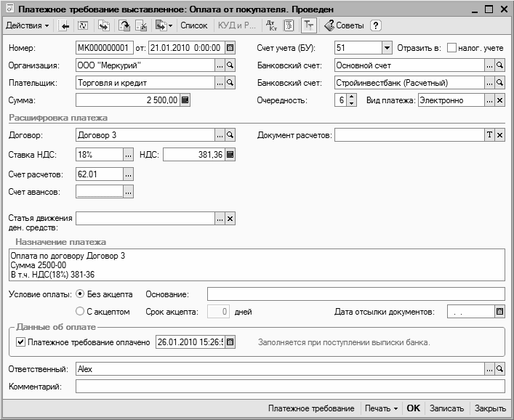514x420 pixels.
Task: Click the document structure report icon
Action: 289,25
